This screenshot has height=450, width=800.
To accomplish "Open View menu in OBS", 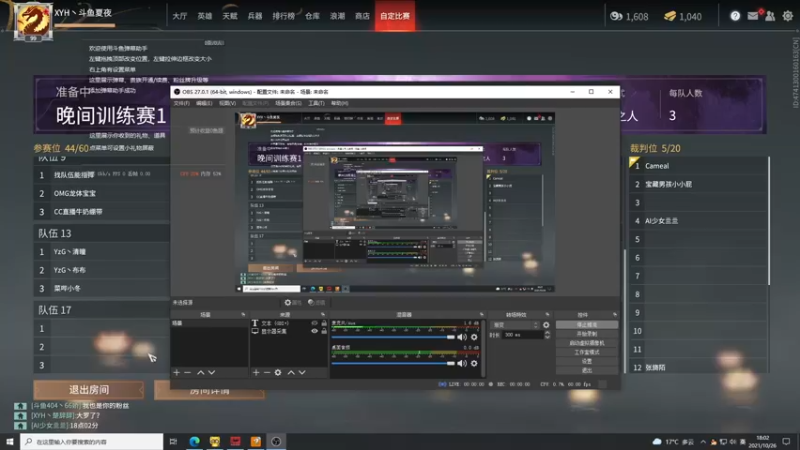I will (228, 103).
